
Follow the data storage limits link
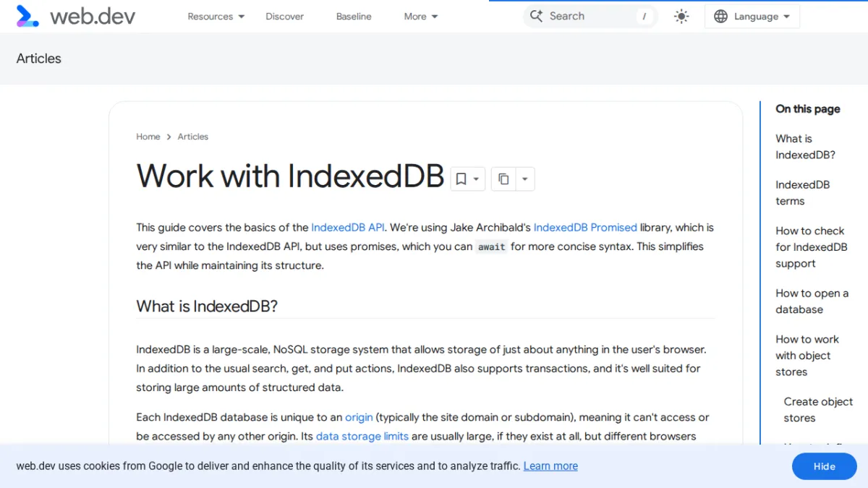(x=362, y=436)
